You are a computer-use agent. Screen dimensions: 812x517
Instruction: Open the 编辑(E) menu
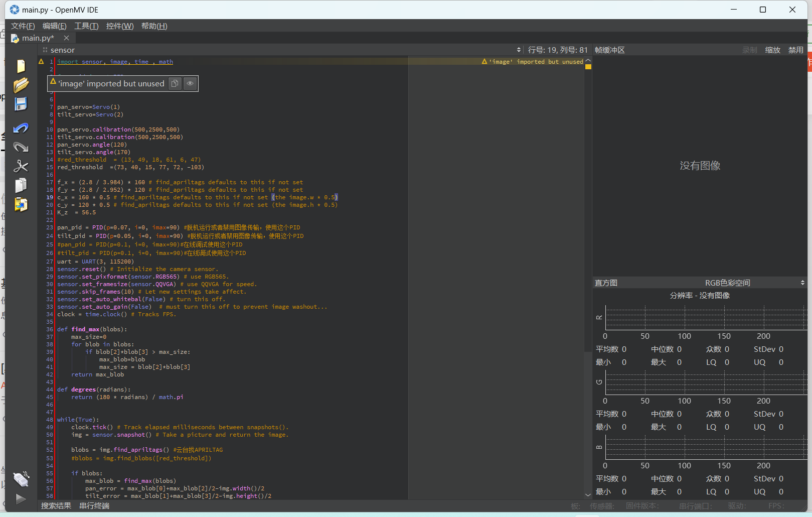point(54,26)
